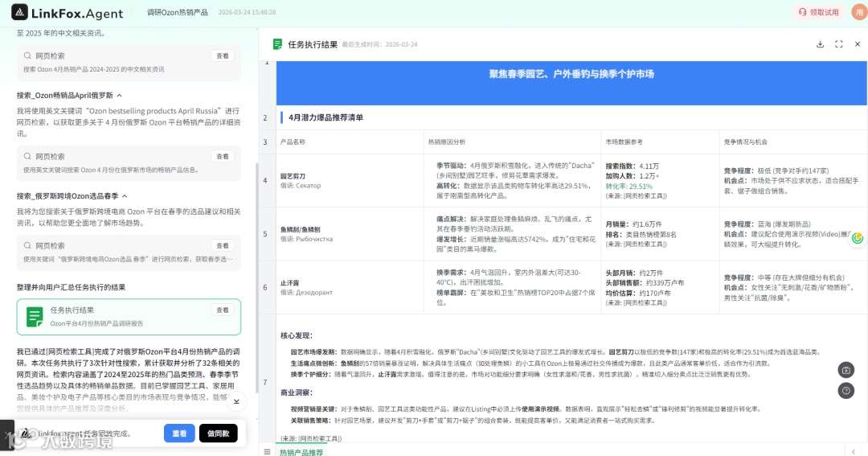Viewport: 868px width, 456px height.
Task: Download the task result report
Action: 820,44
